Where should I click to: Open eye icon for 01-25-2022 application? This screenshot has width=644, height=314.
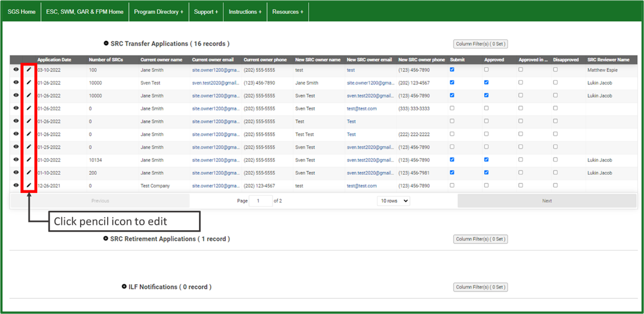16,146
